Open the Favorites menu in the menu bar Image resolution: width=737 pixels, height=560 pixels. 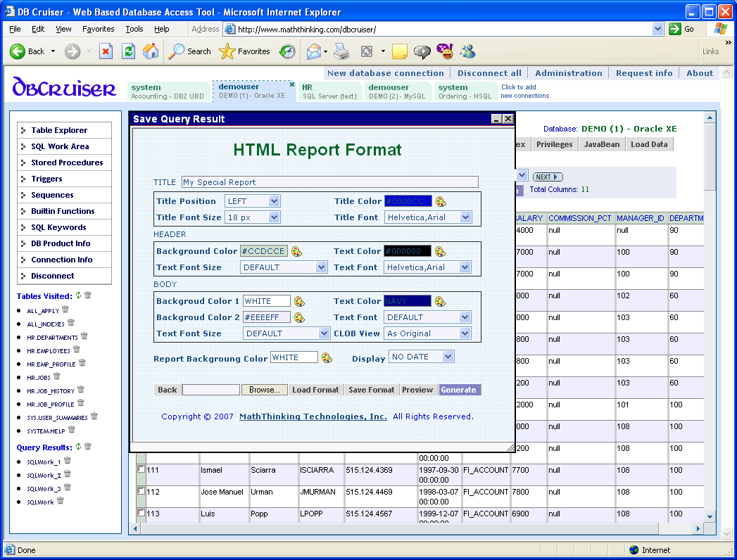click(x=98, y=29)
